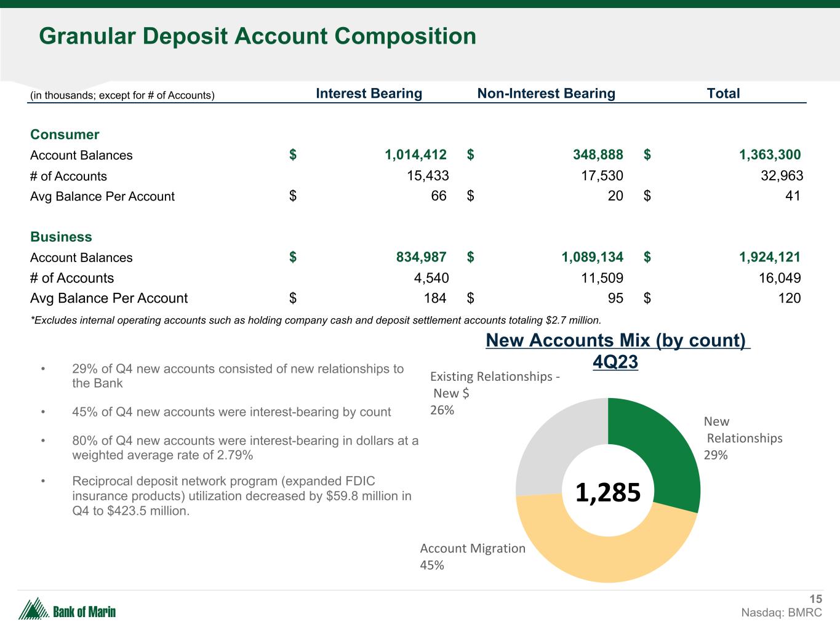
Task: Click the Consumer section heading
Action: [x=65, y=135]
